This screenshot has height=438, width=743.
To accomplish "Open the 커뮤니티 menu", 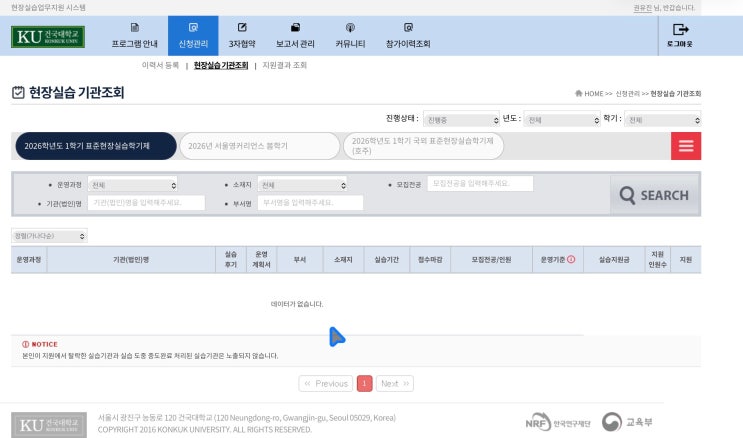I will [350, 36].
